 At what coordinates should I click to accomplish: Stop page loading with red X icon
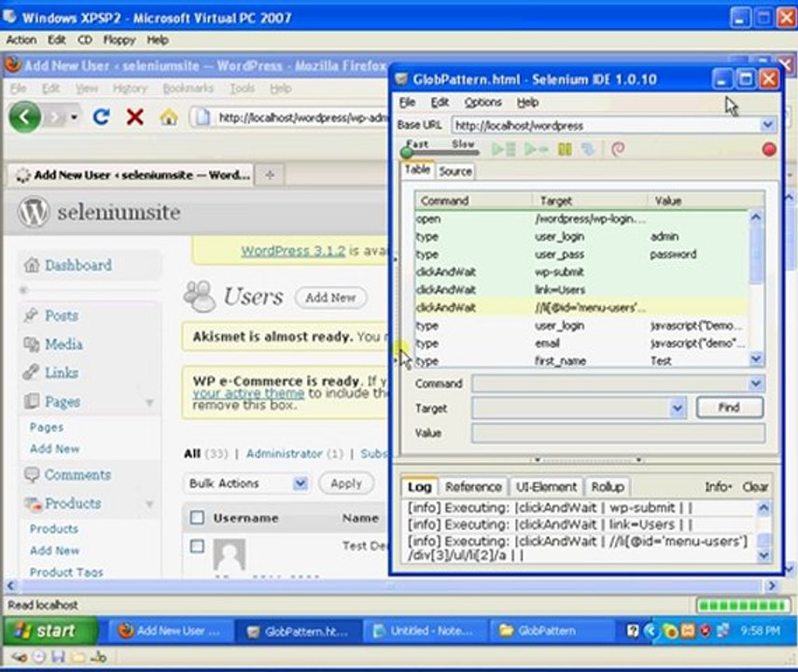tap(134, 117)
